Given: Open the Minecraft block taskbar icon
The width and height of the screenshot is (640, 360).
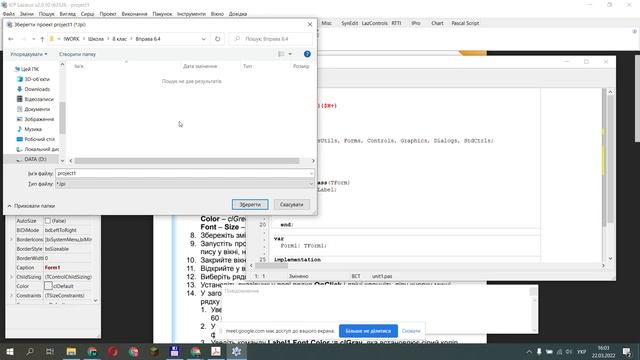Looking at the screenshot, I should click(x=154, y=351).
